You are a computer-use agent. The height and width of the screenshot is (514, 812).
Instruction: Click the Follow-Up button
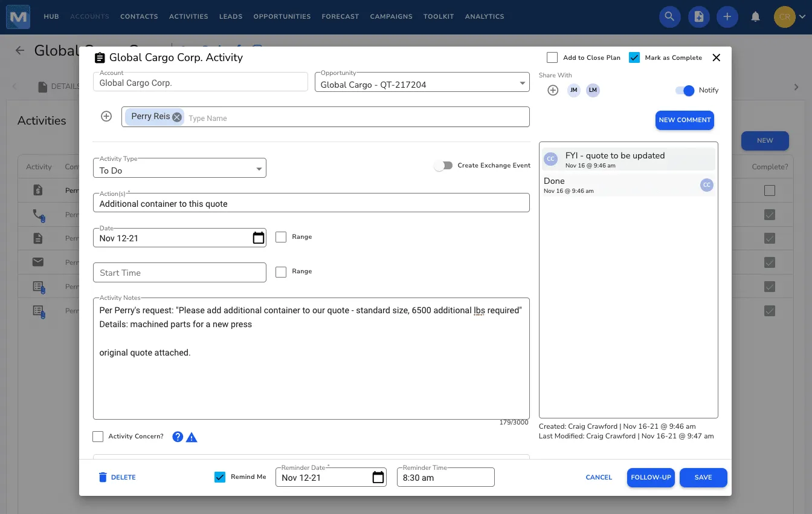tap(651, 478)
